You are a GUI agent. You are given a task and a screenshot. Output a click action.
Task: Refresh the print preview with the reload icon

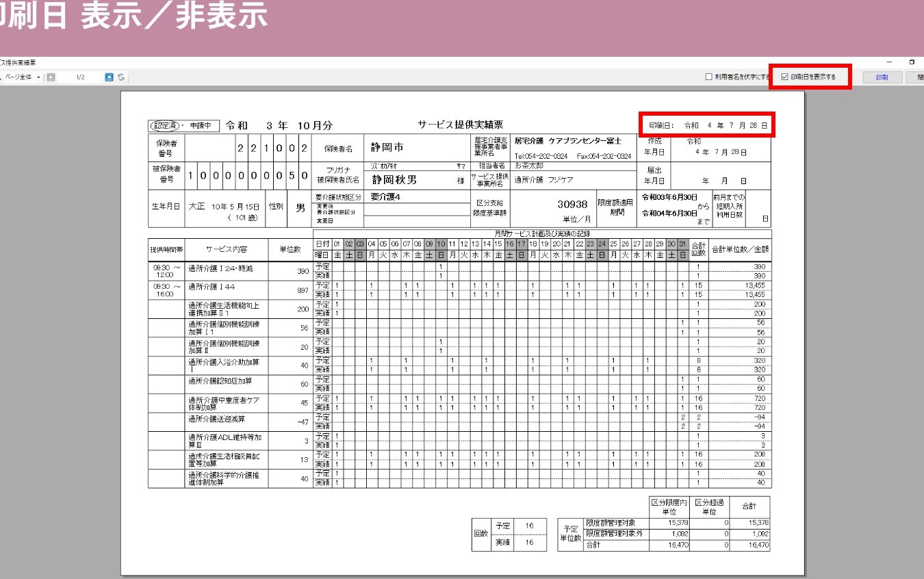click(120, 77)
